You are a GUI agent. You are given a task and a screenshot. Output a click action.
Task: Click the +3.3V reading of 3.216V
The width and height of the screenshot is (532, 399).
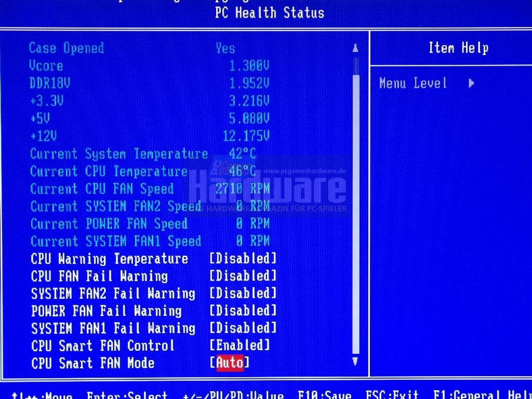tap(249, 101)
